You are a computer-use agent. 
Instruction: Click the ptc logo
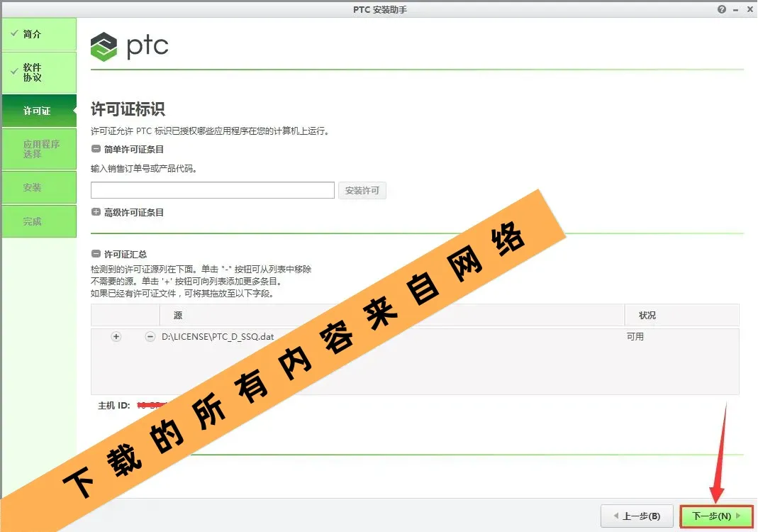click(x=130, y=46)
